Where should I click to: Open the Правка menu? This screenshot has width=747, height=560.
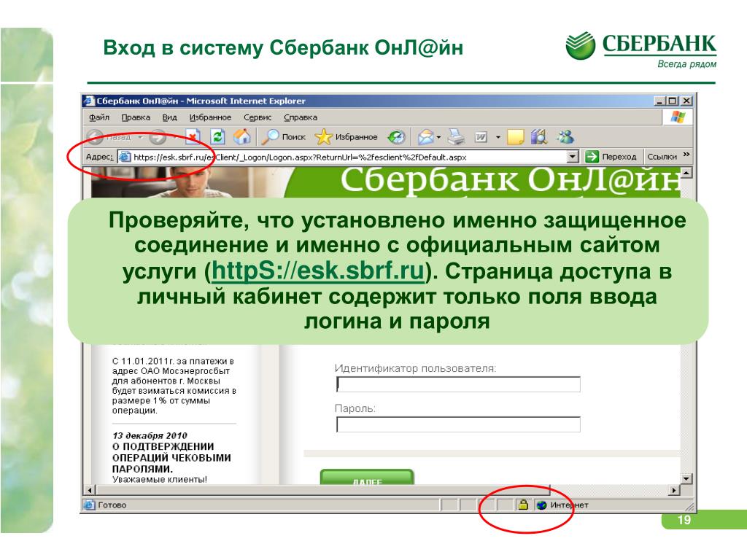(136, 117)
